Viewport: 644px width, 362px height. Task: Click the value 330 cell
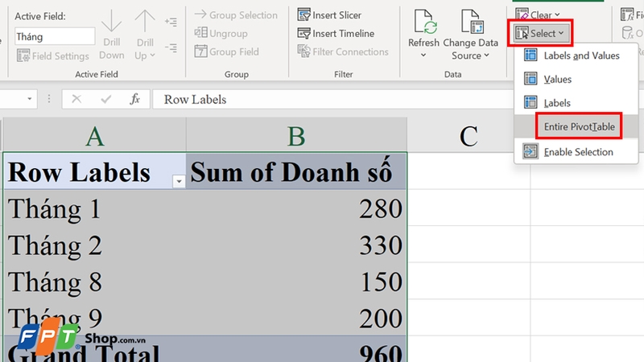296,245
